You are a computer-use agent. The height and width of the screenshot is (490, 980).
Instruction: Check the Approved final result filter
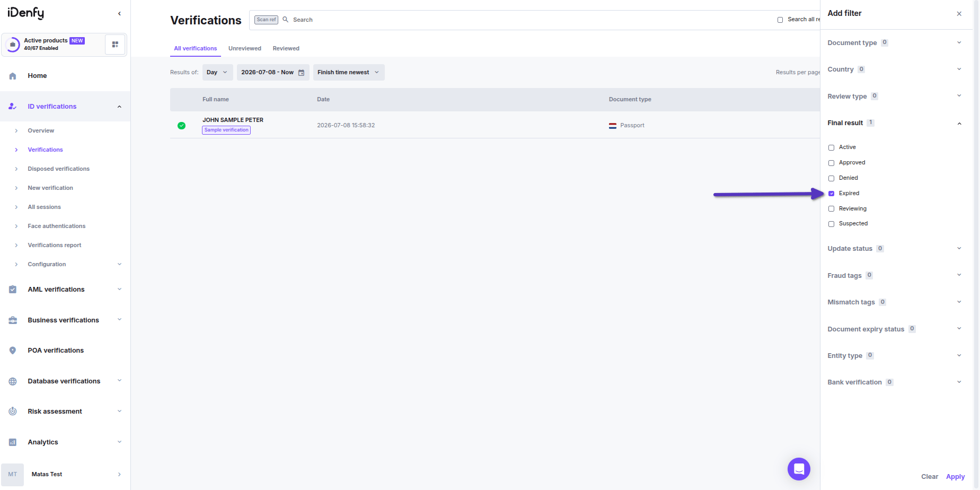tap(831, 163)
